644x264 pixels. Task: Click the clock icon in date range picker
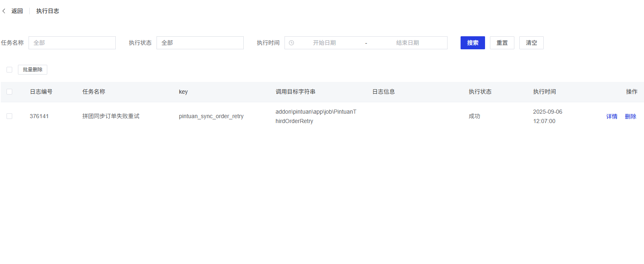click(291, 43)
